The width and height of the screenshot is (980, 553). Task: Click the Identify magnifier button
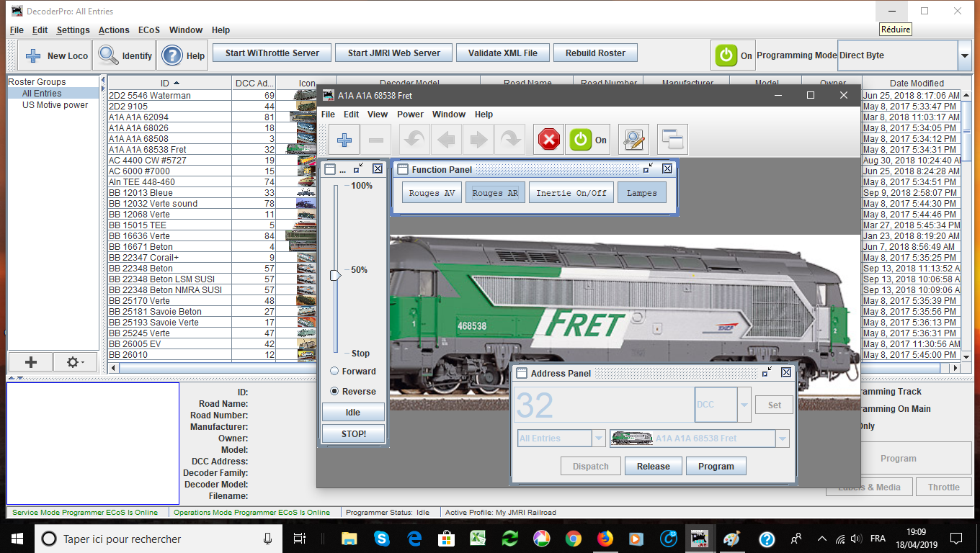[x=125, y=55]
